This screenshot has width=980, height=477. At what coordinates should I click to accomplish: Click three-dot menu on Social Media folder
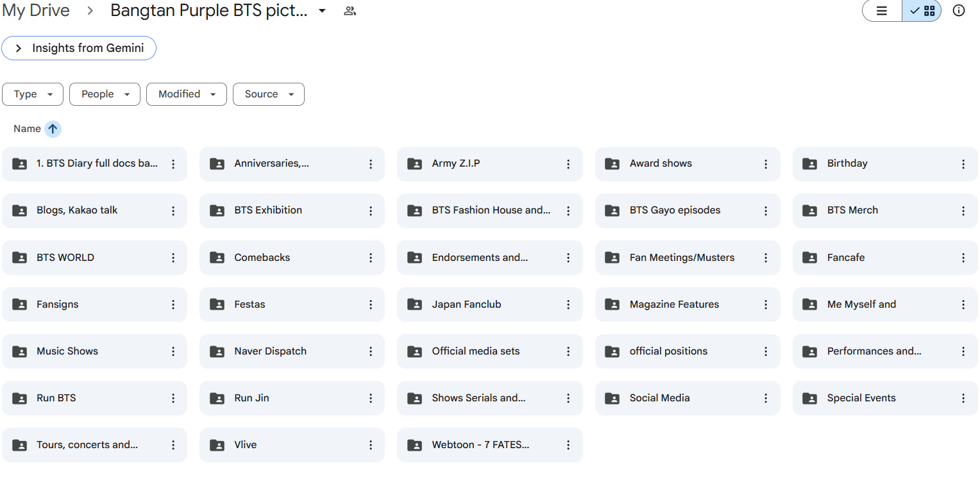(765, 398)
